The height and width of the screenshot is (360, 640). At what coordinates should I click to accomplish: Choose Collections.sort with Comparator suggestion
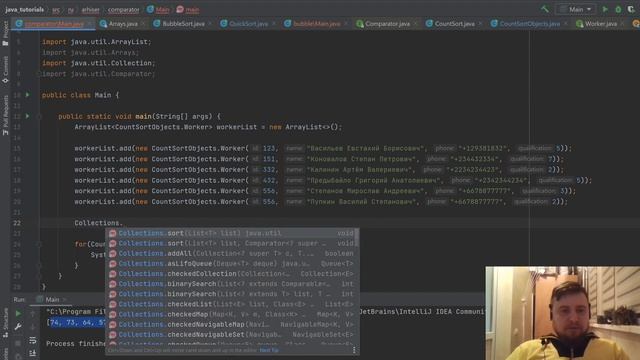[231, 243]
